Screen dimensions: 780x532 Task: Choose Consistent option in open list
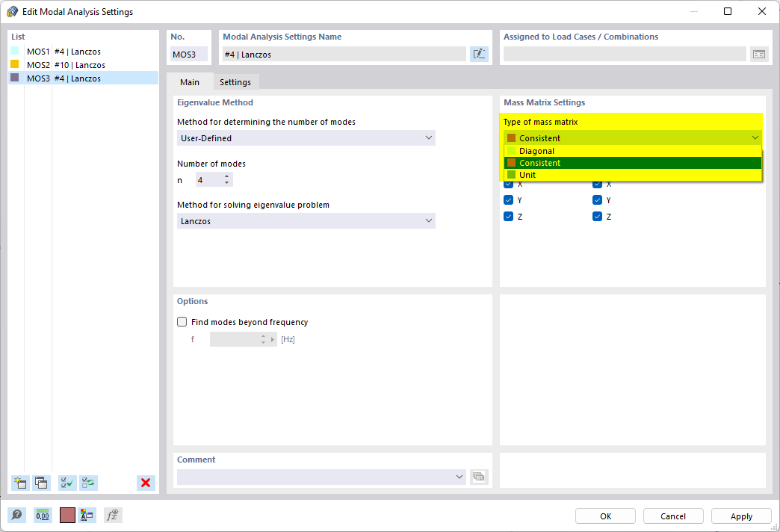[633, 163]
